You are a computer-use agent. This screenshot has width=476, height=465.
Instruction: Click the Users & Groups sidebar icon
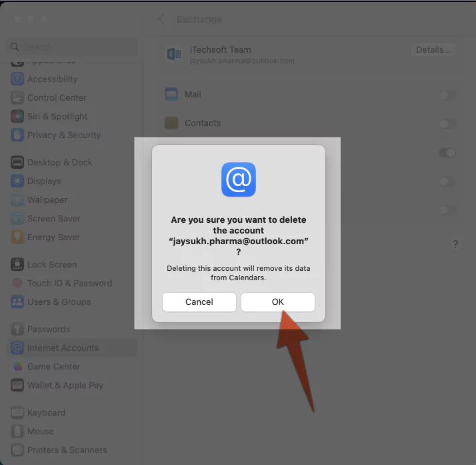[x=17, y=302]
